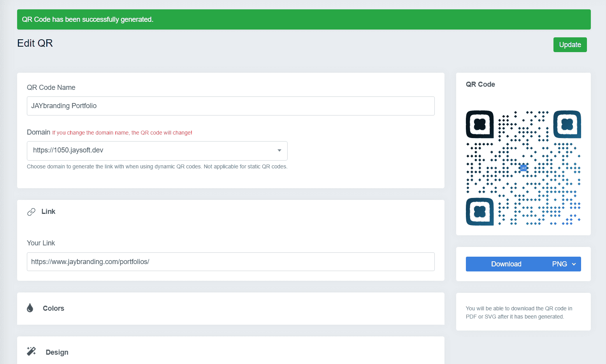This screenshot has width=606, height=364.
Task: Click the success message banner
Action: pos(304,19)
